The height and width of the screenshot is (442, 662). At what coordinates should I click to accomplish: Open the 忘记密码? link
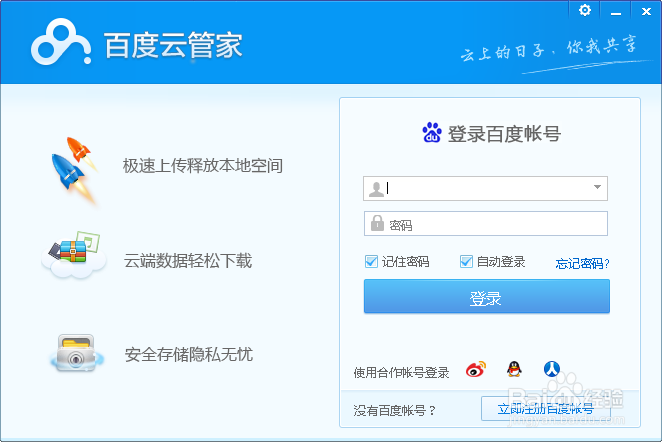click(x=582, y=263)
